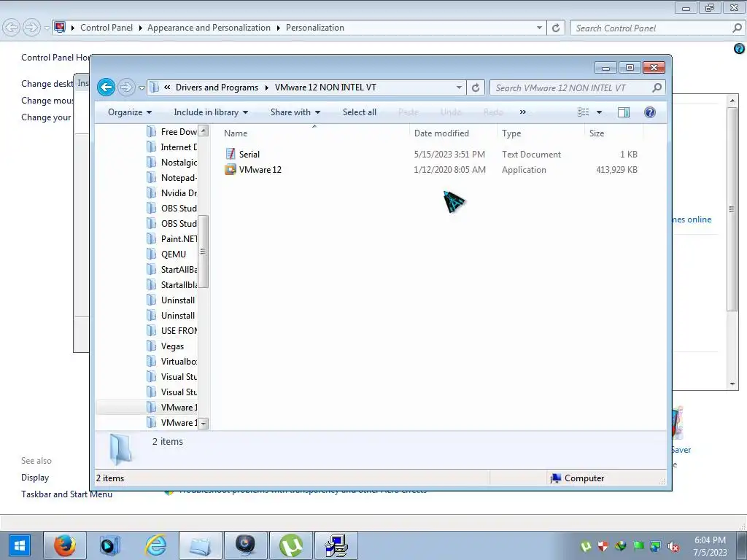Image resolution: width=747 pixels, height=560 pixels.
Task: Open Control Panel address history dropdown
Action: click(x=539, y=28)
